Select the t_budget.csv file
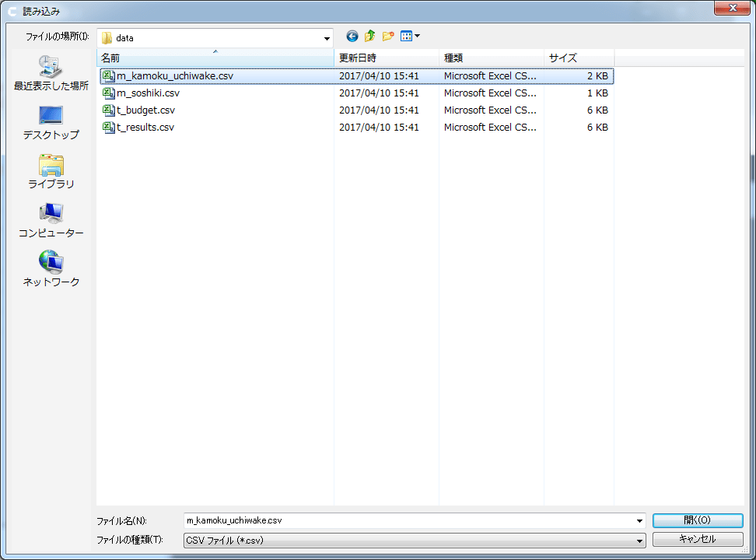 click(145, 110)
